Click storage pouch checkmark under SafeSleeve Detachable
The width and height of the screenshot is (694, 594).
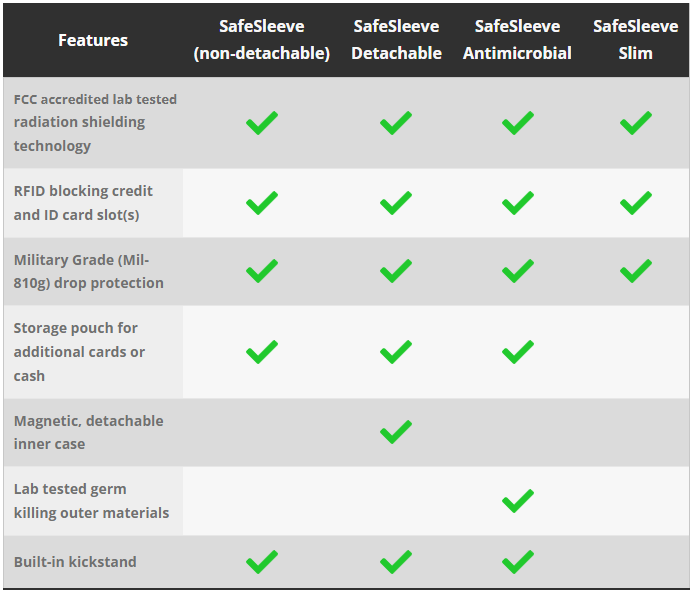coord(396,352)
